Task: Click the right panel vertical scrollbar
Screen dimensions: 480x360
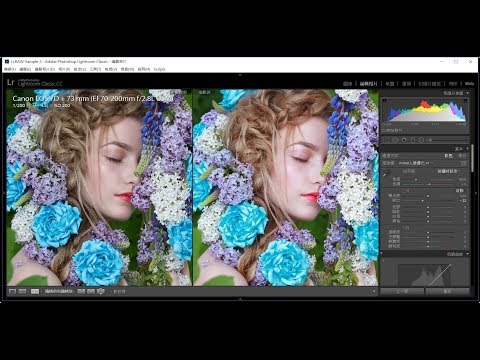Action: [472, 158]
